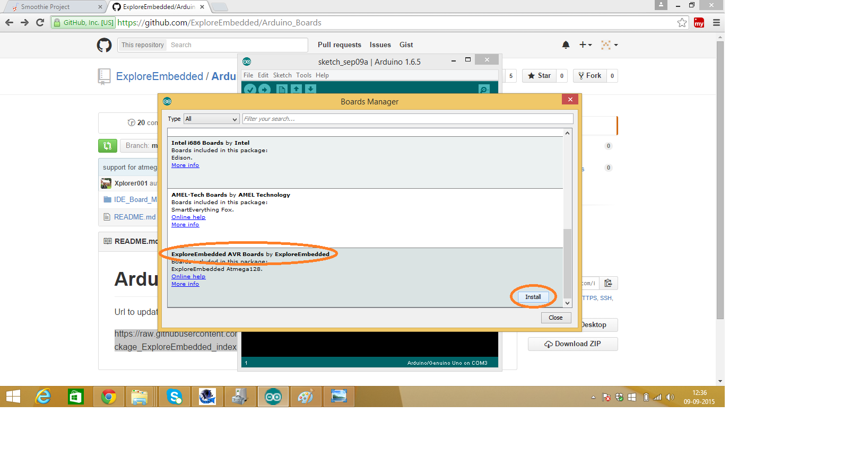The image size is (868, 475).
Task: Open the Arduino Serial Monitor icon
Action: tap(484, 89)
